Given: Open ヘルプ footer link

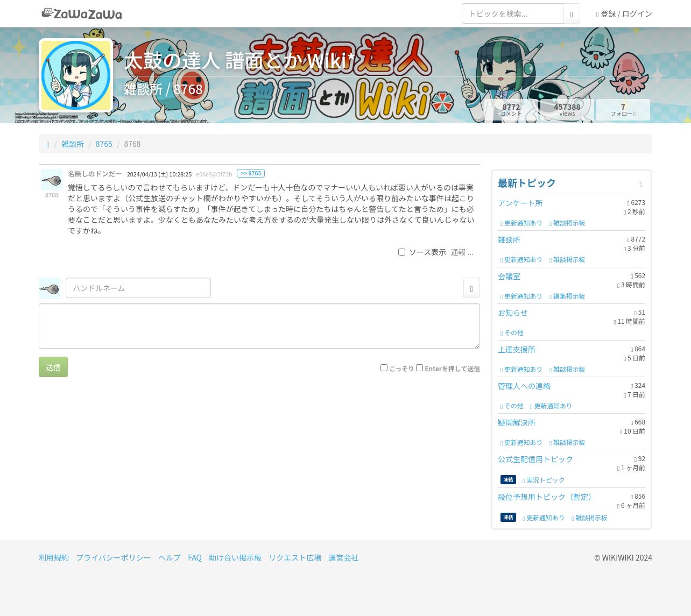Looking at the screenshot, I should click(170, 557).
